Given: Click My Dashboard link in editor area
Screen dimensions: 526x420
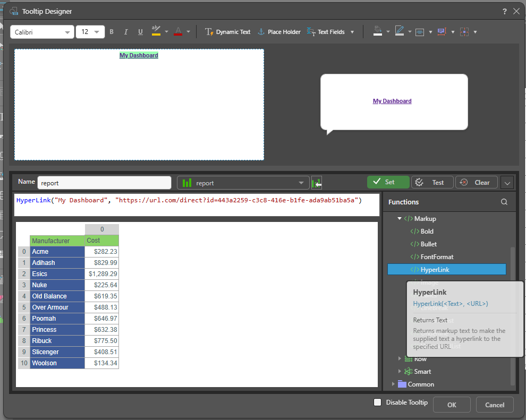Looking at the screenshot, I should coord(139,55).
